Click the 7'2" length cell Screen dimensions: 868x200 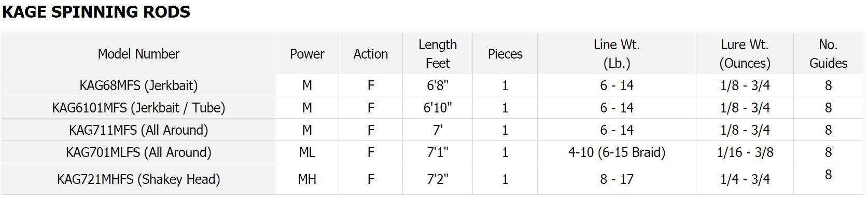[438, 179]
